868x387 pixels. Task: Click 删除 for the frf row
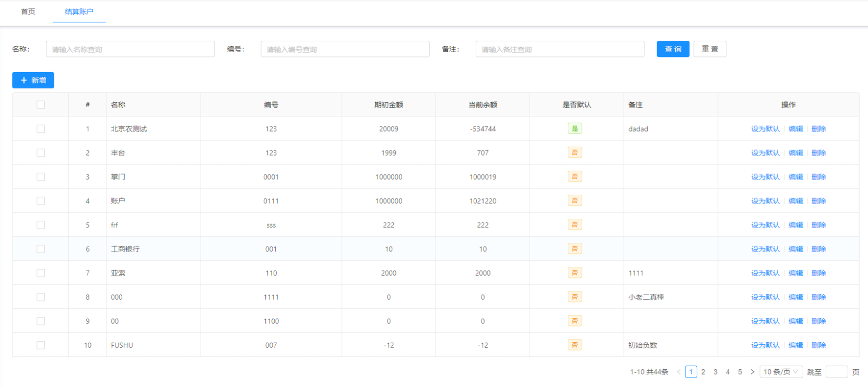818,225
